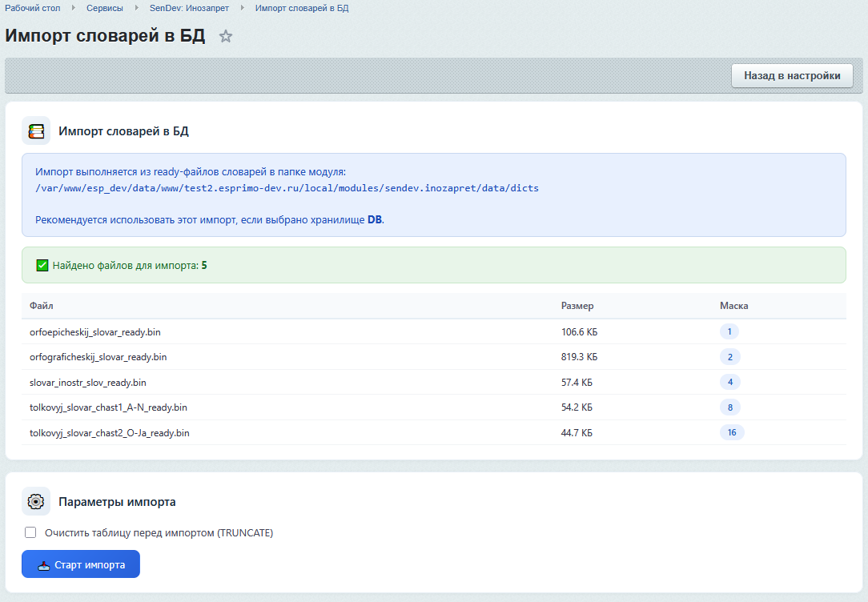Go to Сервисы breadcrumb
This screenshot has width=868, height=602.
[x=105, y=8]
